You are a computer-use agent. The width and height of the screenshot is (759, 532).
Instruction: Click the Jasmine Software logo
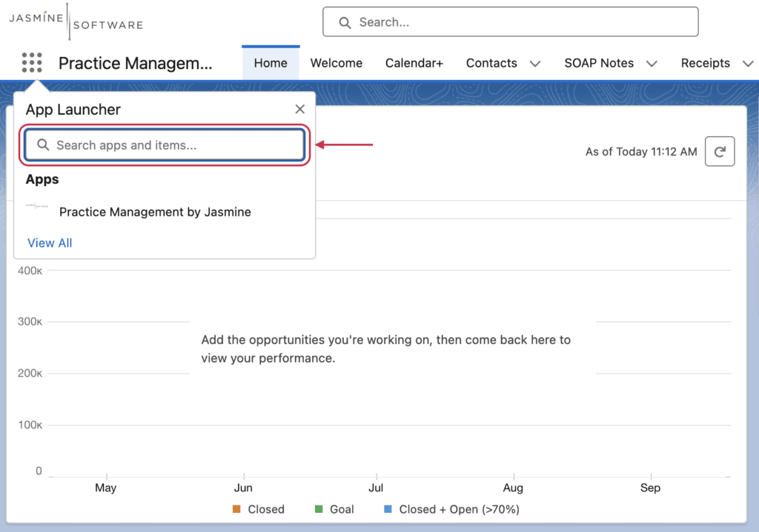tap(76, 21)
